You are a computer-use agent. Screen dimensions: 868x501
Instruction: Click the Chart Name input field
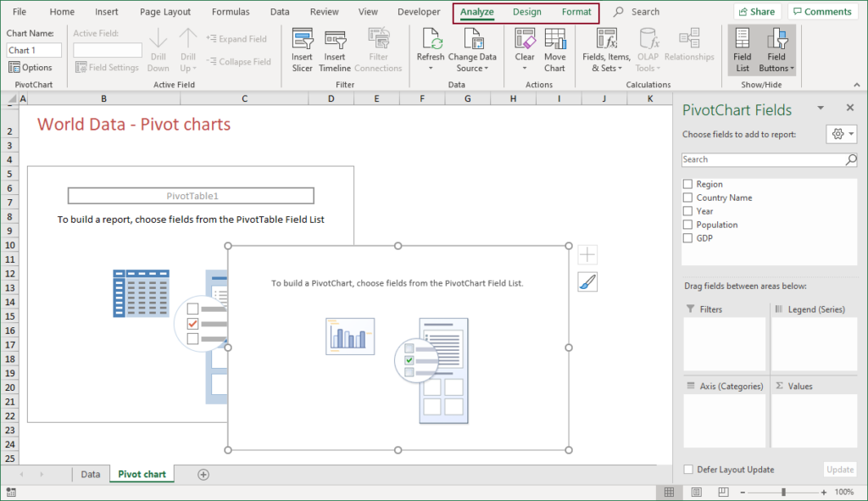[33, 50]
